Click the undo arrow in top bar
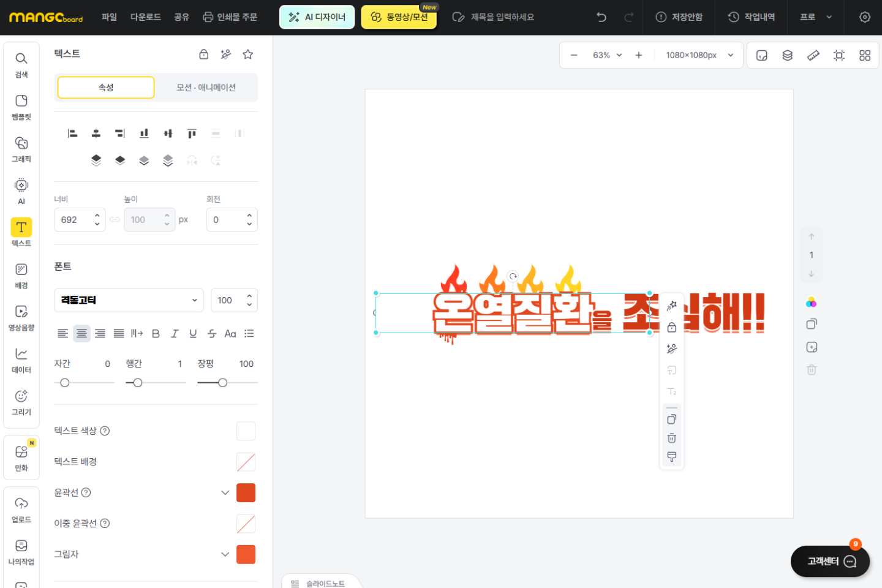Screen dimensions: 882x588 point(601,17)
